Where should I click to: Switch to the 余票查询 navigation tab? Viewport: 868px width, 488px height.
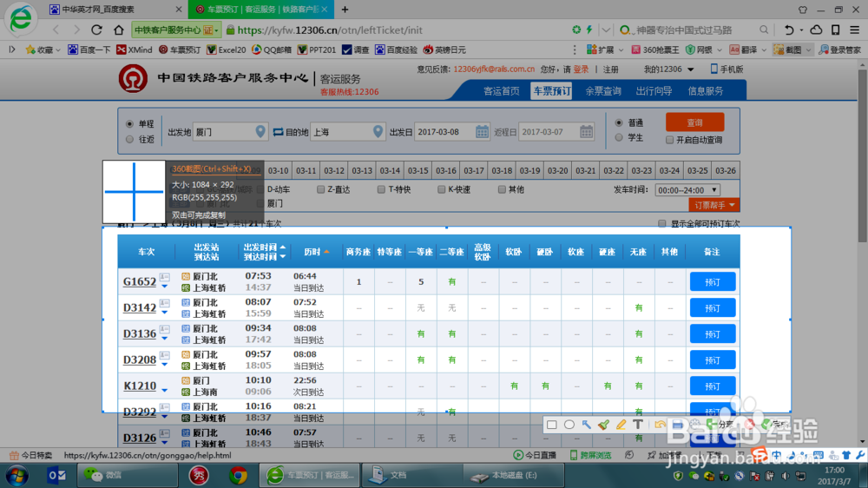tap(603, 91)
